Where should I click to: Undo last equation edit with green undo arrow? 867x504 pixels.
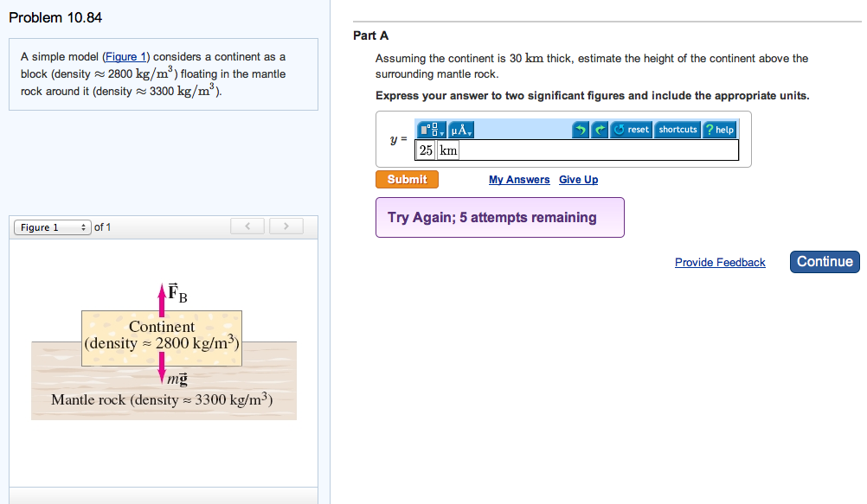[581, 130]
